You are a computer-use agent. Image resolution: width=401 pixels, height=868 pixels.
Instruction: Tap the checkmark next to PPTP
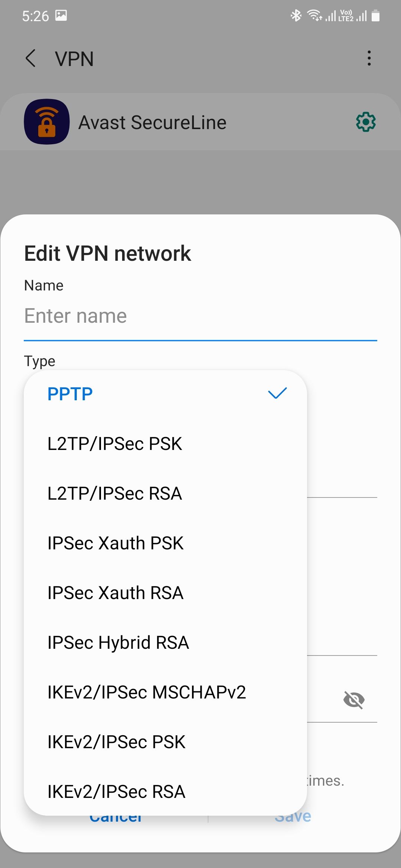point(277,393)
